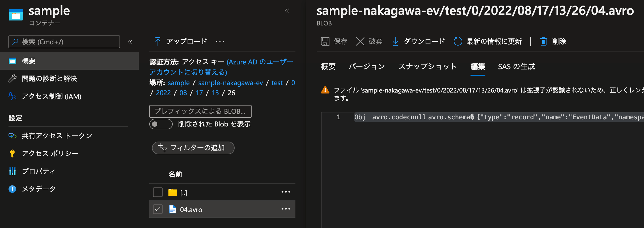Open the [..] parent folder
644x228 pixels.
point(184,193)
